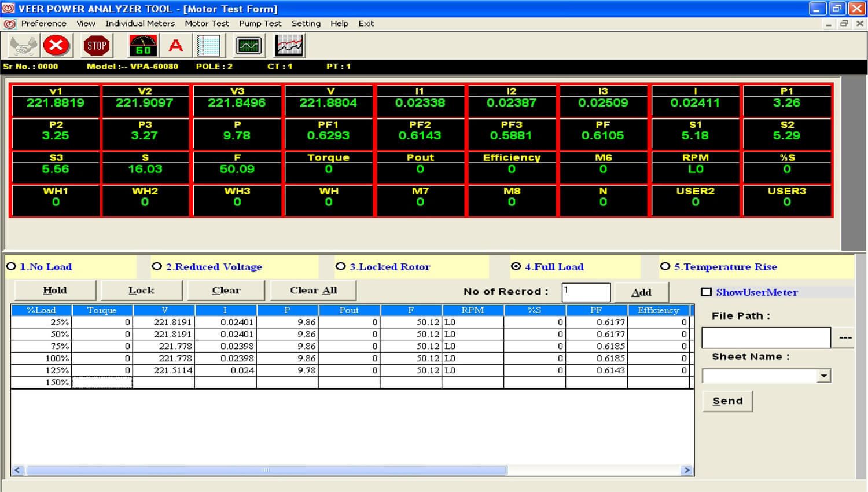The image size is (868, 492).
Task: Click the handshake connect toolbar icon
Action: point(24,45)
